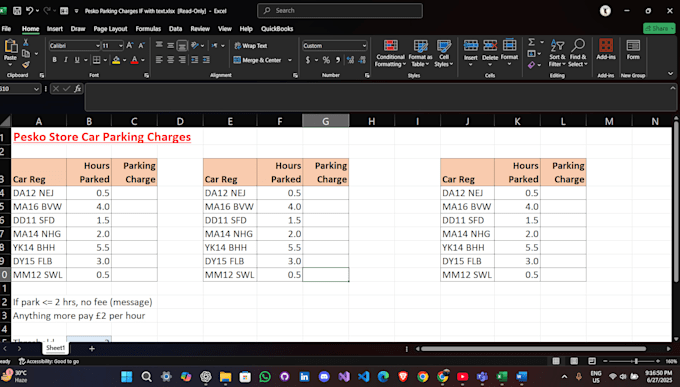Click the Format Painter brush icon
Screen dimensions: 680x387
26,65
